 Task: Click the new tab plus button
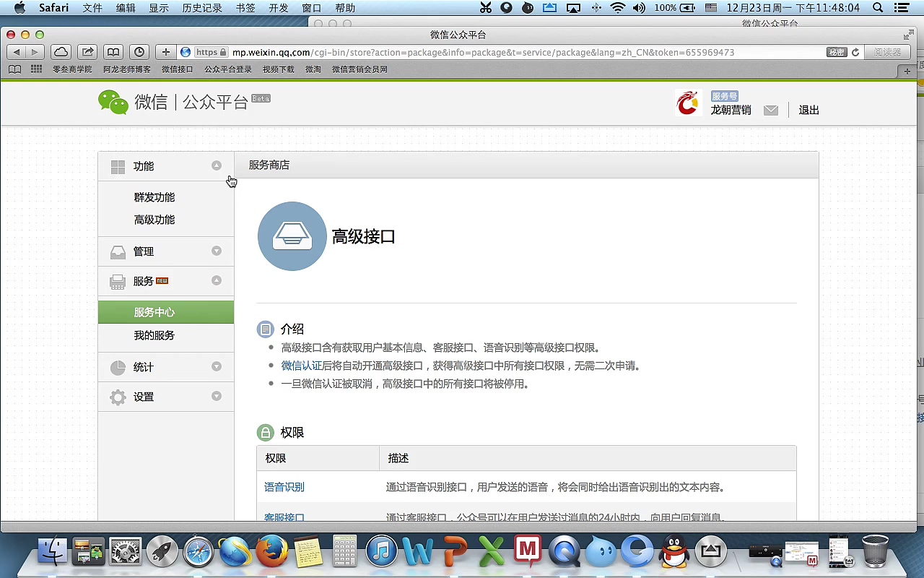click(907, 71)
